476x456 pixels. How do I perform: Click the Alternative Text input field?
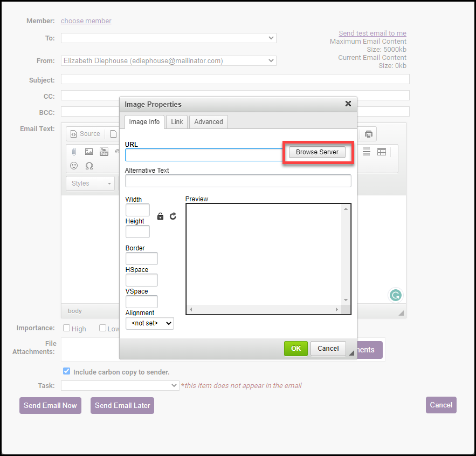pyautogui.click(x=238, y=181)
